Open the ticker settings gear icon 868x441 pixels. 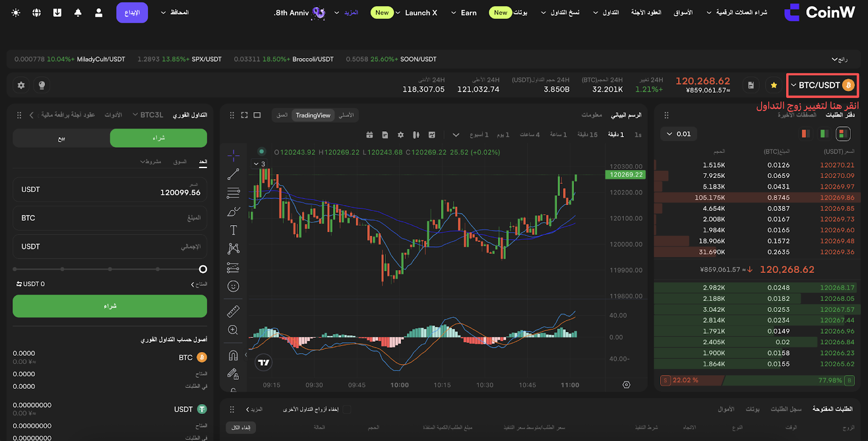tap(21, 85)
